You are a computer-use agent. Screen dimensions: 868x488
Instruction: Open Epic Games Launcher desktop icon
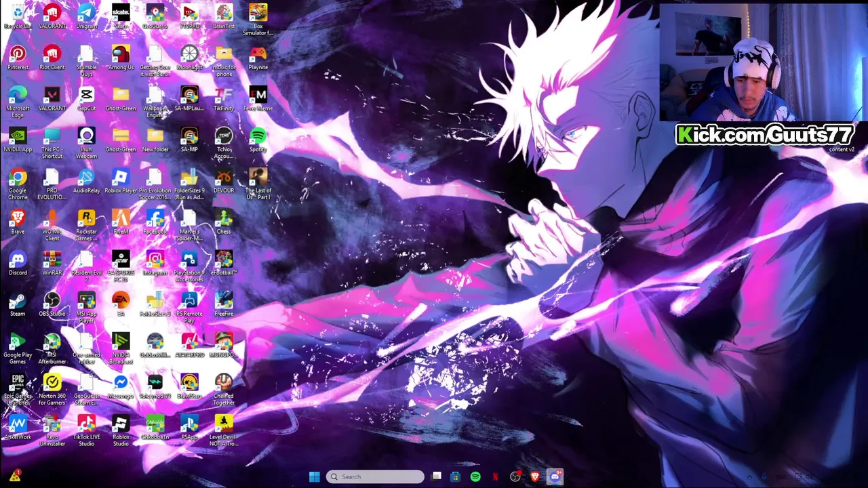coord(18,390)
